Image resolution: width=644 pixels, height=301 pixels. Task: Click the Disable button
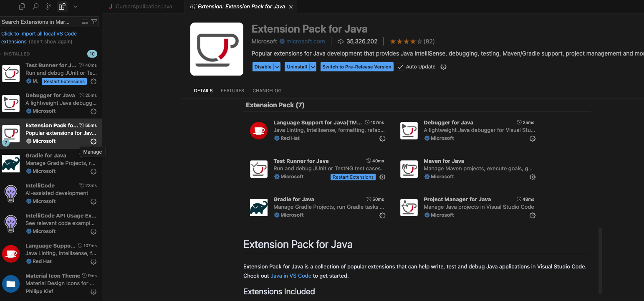[263, 67]
